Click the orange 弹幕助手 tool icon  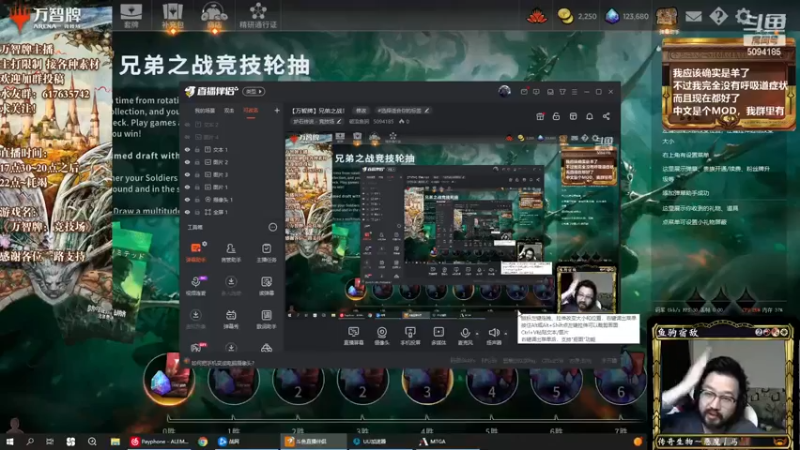[195, 252]
